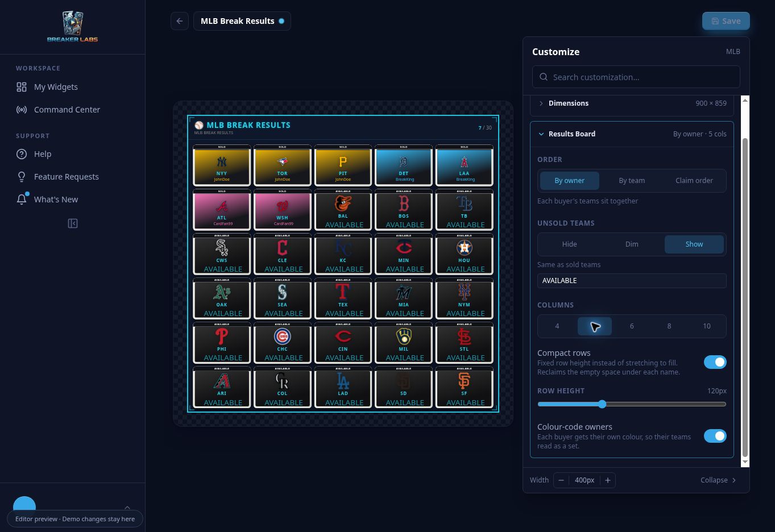Select the MIL Brewers team card
The image size is (775, 532).
pyautogui.click(x=404, y=342)
